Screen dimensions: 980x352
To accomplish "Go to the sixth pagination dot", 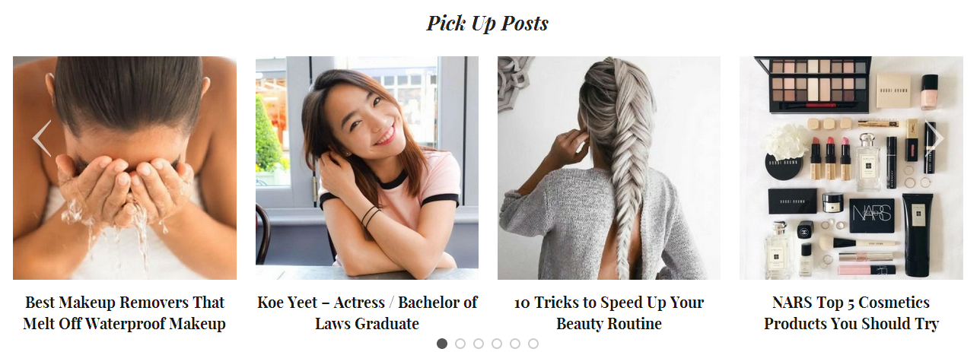I will coord(533,344).
